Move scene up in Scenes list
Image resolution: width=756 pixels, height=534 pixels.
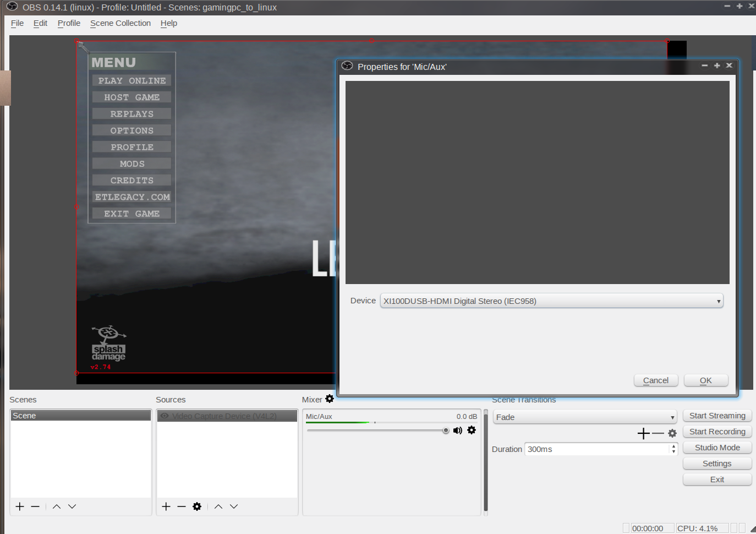tap(57, 506)
